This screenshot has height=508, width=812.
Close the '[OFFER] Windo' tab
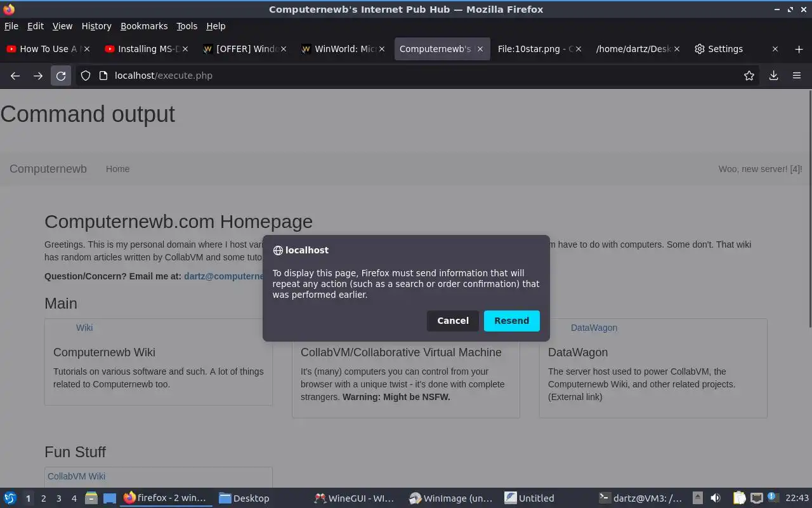click(284, 49)
